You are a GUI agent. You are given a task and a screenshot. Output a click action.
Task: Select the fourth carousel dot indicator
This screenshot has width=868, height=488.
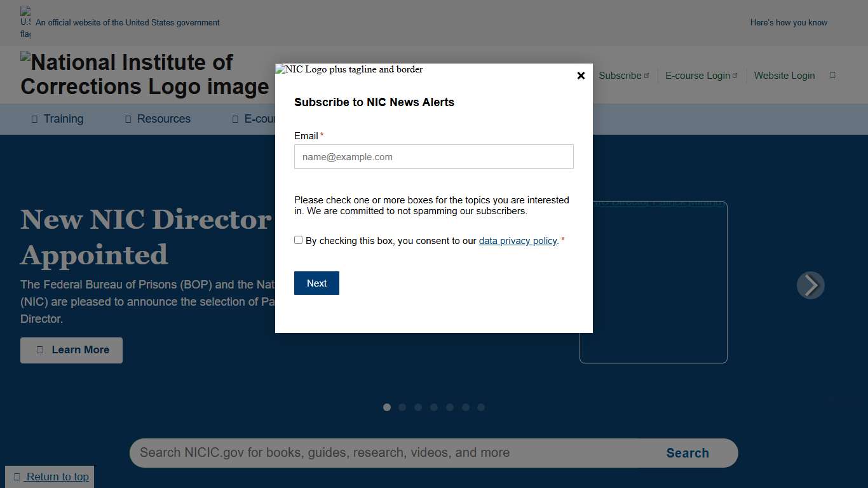(x=434, y=407)
